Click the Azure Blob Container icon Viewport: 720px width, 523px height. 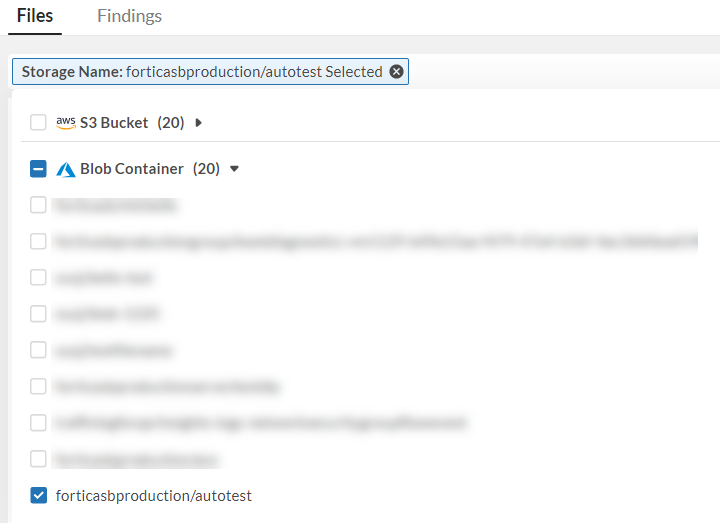click(x=66, y=169)
